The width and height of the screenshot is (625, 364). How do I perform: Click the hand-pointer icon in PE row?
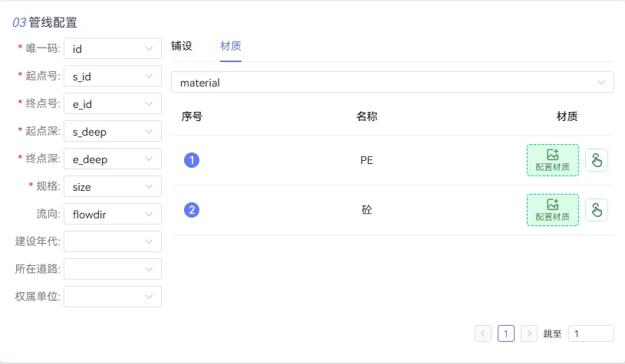coord(597,160)
